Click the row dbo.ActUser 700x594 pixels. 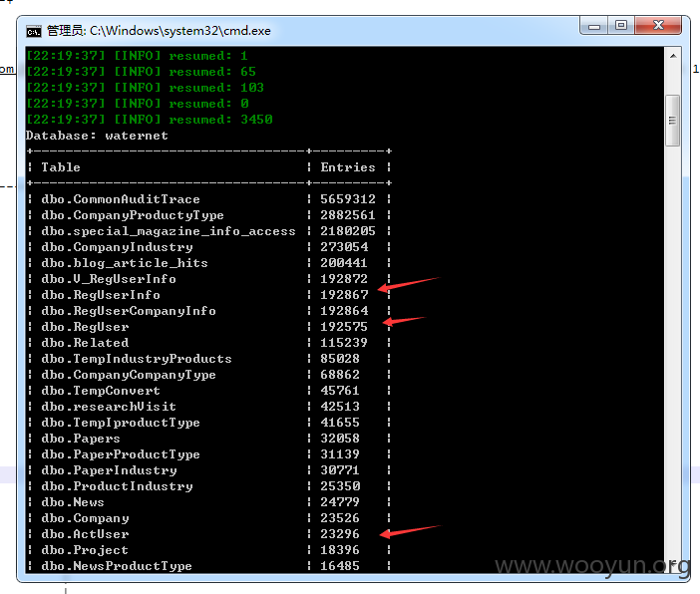click(209, 534)
